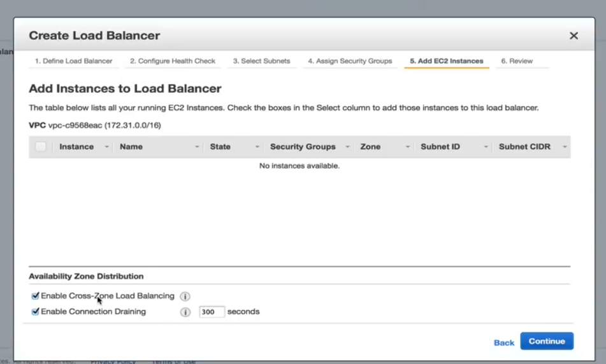The width and height of the screenshot is (606, 364).
Task: Close the Create Load Balancer dialog
Action: coord(574,36)
